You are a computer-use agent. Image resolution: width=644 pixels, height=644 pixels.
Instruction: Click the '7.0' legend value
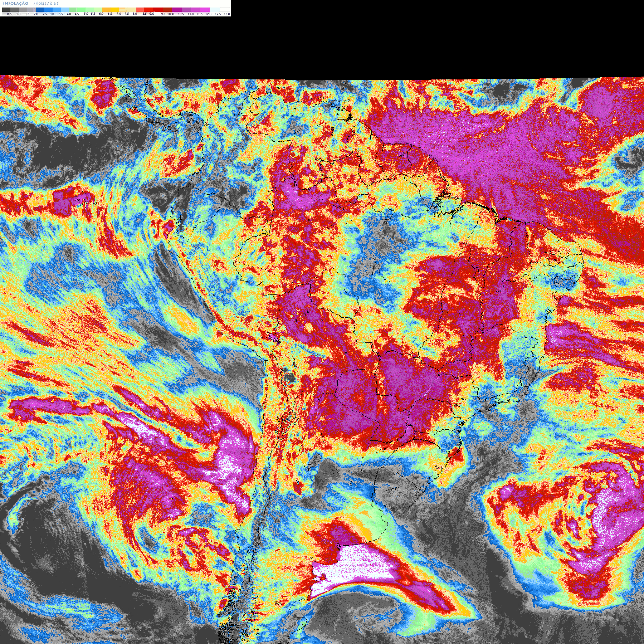pyautogui.click(x=119, y=14)
